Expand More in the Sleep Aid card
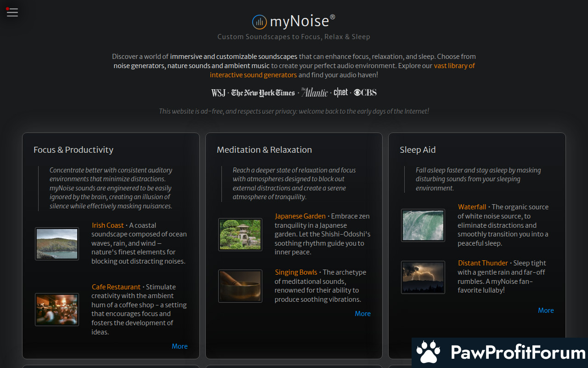Image resolution: width=588 pixels, height=368 pixels. point(546,310)
